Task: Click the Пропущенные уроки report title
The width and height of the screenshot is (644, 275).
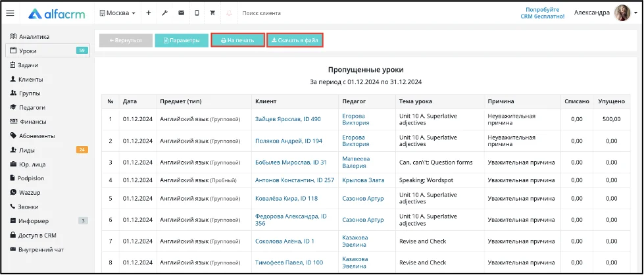Action: (366, 70)
